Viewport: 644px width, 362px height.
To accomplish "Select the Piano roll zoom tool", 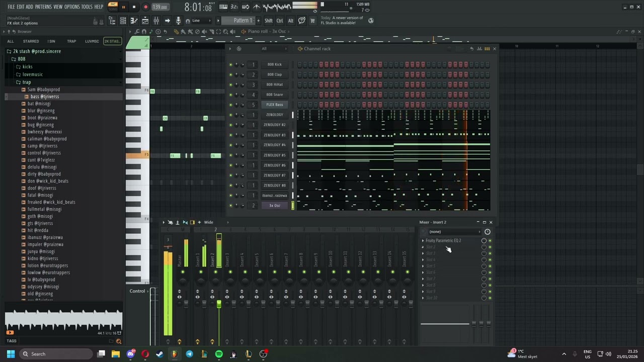I will pyautogui.click(x=225, y=31).
